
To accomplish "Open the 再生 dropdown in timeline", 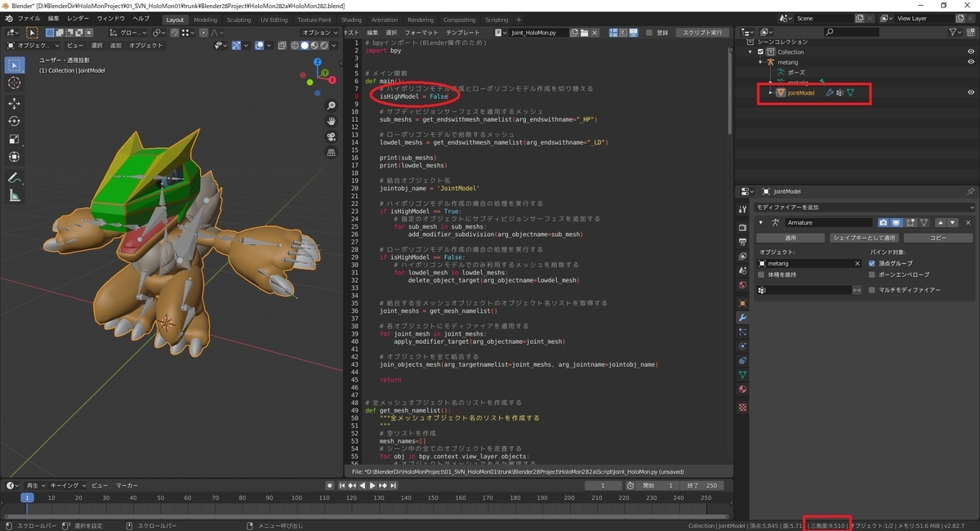I will 37,485.
